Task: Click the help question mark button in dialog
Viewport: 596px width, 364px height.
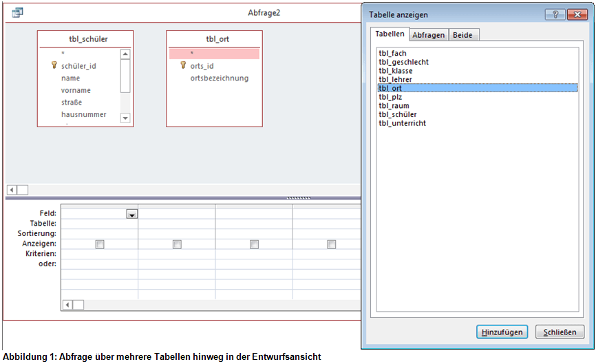Action: (555, 14)
